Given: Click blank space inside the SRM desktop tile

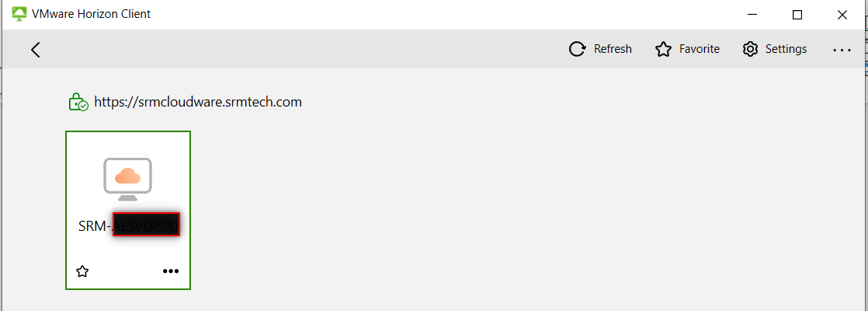Looking at the screenshot, I should click(x=128, y=252).
